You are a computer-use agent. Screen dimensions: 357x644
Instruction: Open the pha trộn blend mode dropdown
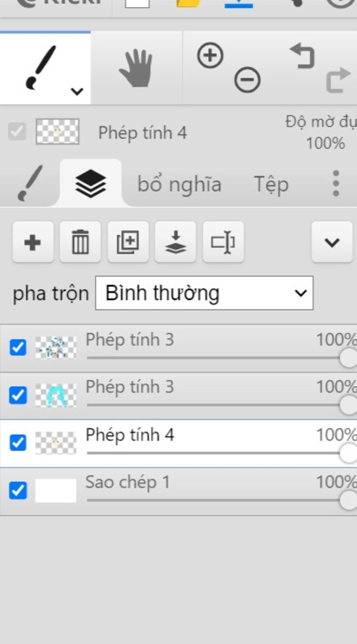coord(204,293)
